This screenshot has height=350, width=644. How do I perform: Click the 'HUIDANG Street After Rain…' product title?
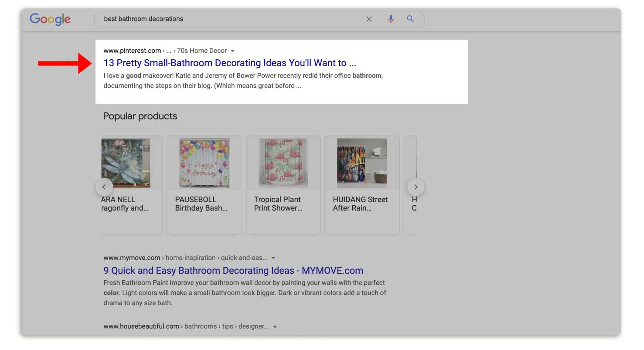(360, 204)
